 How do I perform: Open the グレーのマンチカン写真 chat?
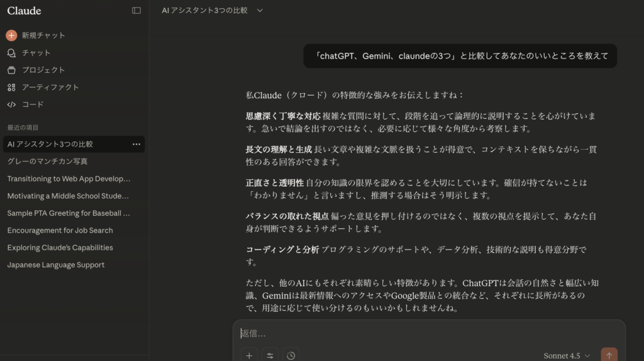pyautogui.click(x=48, y=161)
